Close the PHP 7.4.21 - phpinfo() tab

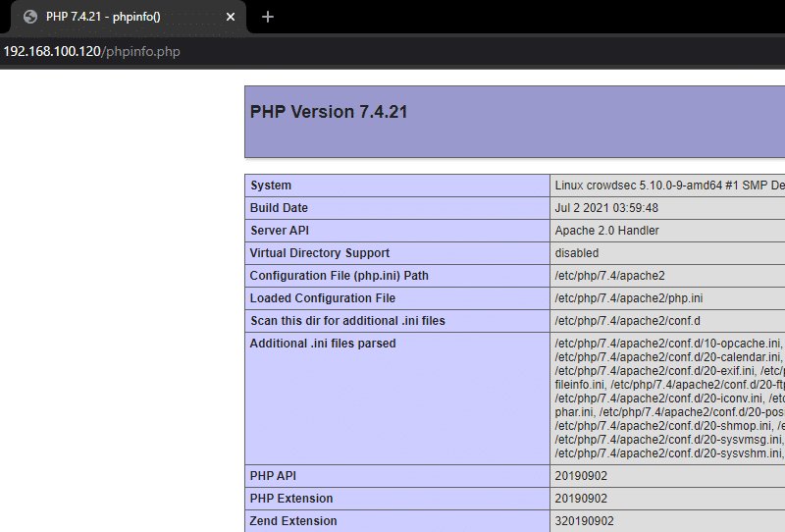(231, 17)
